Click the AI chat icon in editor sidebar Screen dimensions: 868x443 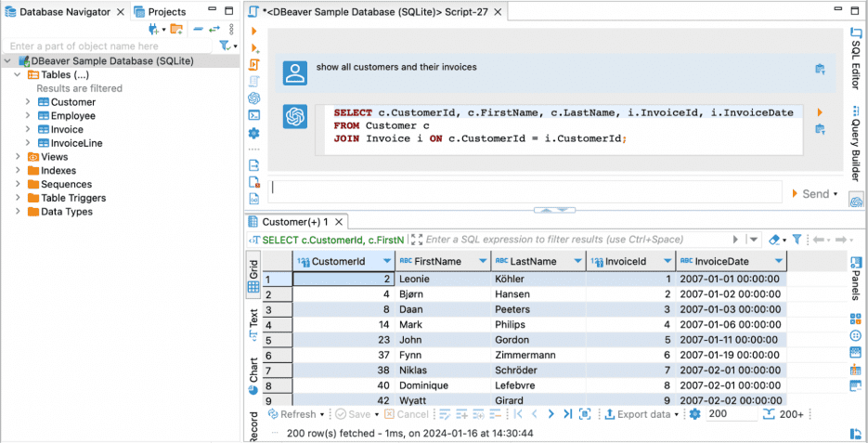254,98
